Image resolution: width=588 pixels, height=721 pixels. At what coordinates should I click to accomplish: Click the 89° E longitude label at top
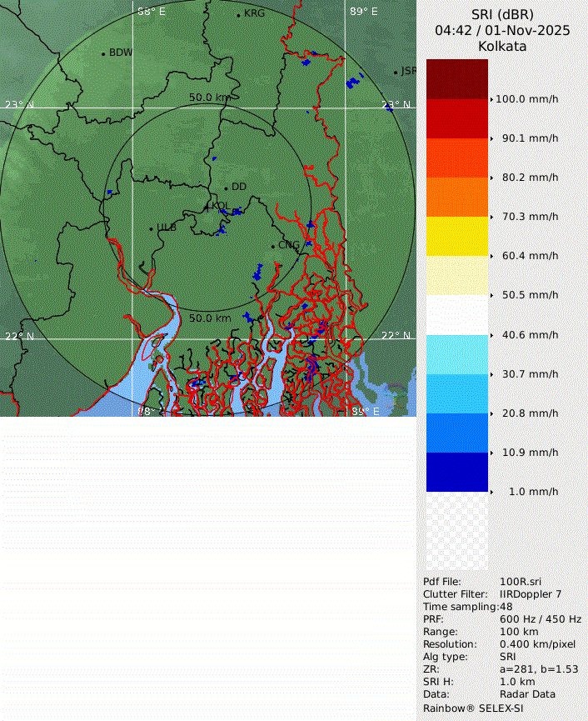point(363,12)
